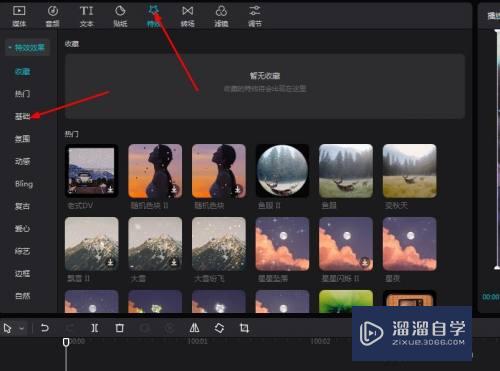
Task: Select 复古 retro category in sidebar
Action: click(x=22, y=206)
